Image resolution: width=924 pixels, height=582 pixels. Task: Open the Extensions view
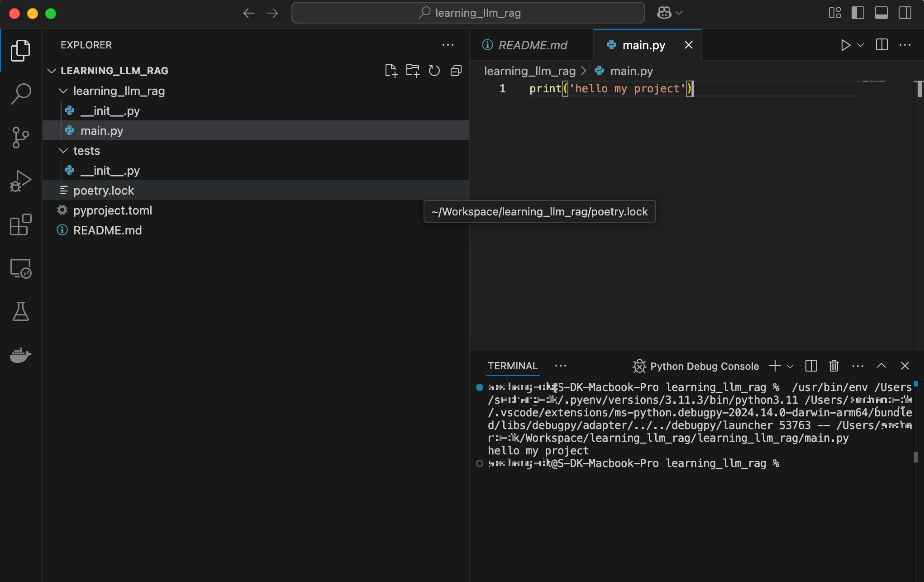21,224
